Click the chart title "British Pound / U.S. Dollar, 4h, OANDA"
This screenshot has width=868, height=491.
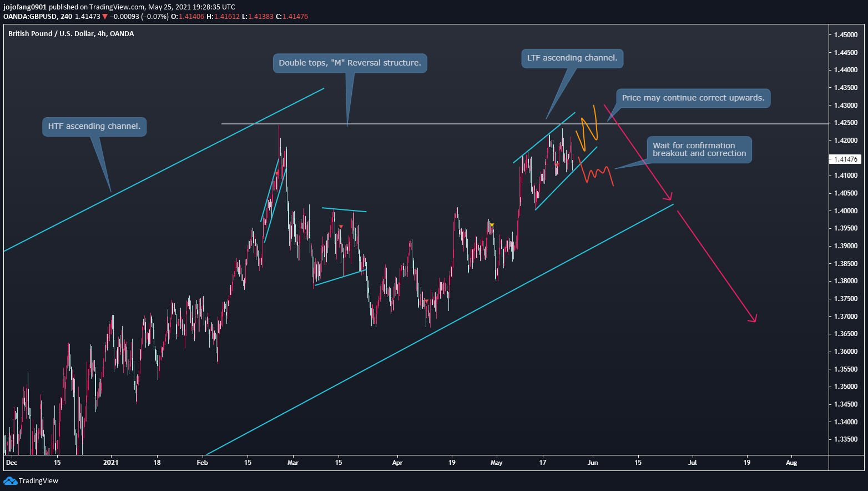tap(71, 34)
